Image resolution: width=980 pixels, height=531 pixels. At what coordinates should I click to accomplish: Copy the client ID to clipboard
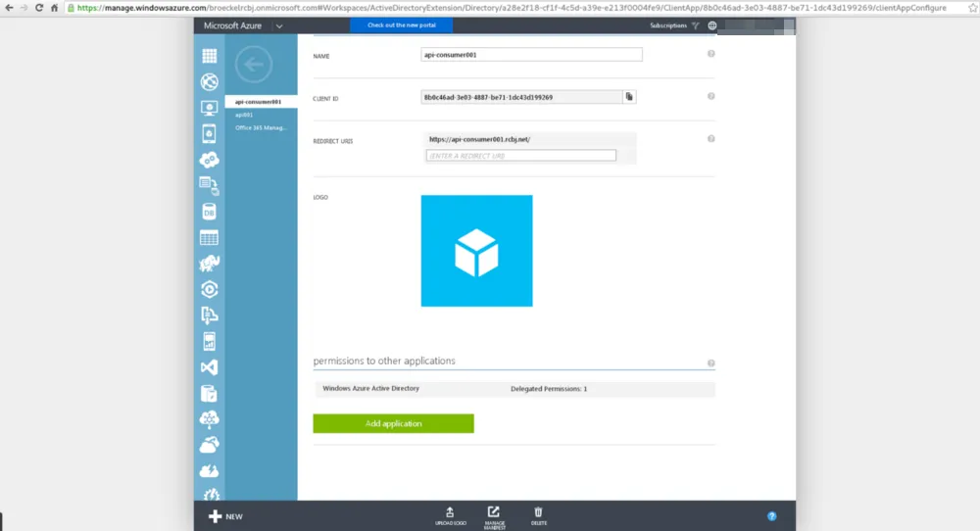[x=629, y=97]
